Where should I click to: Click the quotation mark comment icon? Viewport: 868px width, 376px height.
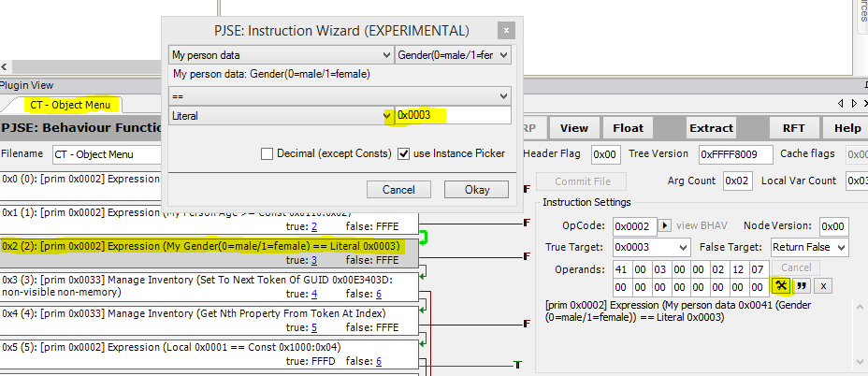[x=800, y=286]
